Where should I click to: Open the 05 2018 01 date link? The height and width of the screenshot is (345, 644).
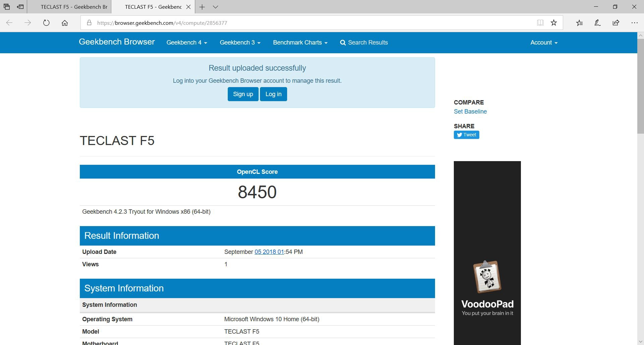point(269,252)
